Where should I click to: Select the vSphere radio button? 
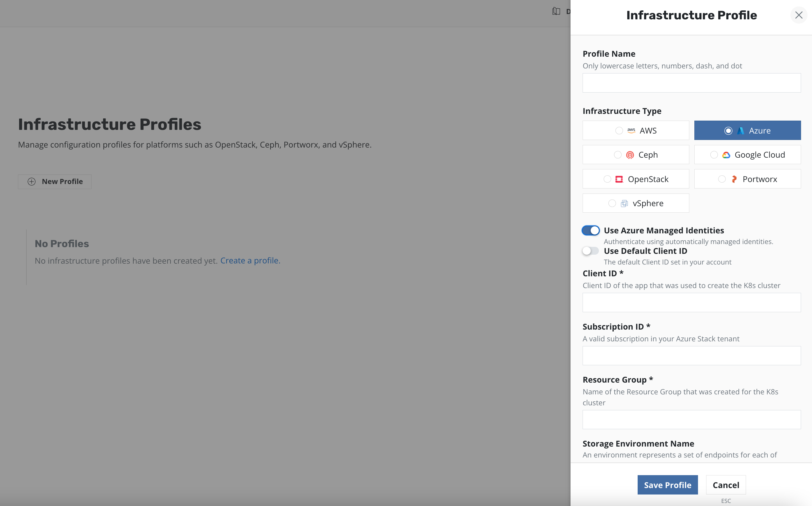612,203
